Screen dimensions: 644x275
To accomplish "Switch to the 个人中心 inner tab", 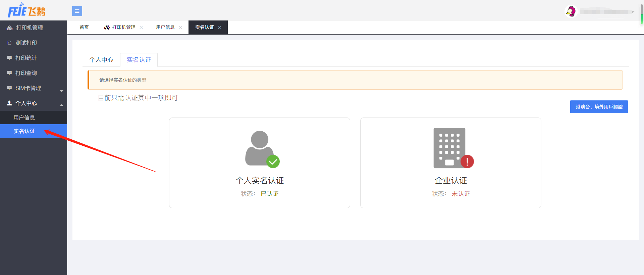I will 101,60.
